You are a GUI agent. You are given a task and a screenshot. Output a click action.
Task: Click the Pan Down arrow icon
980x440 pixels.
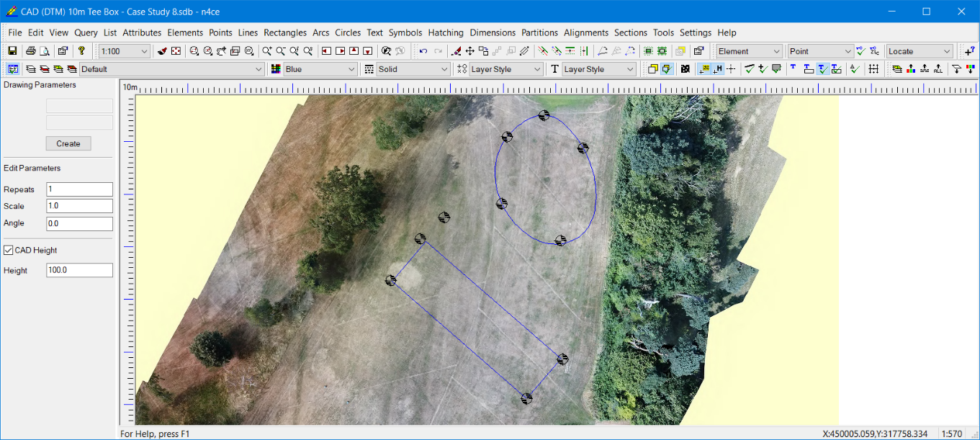[367, 51]
